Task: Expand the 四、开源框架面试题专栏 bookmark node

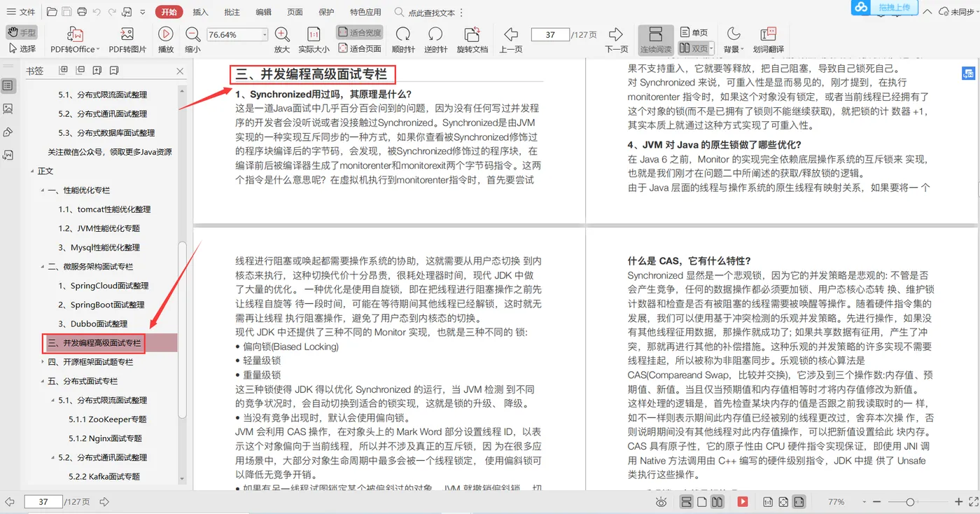Action: coord(42,362)
